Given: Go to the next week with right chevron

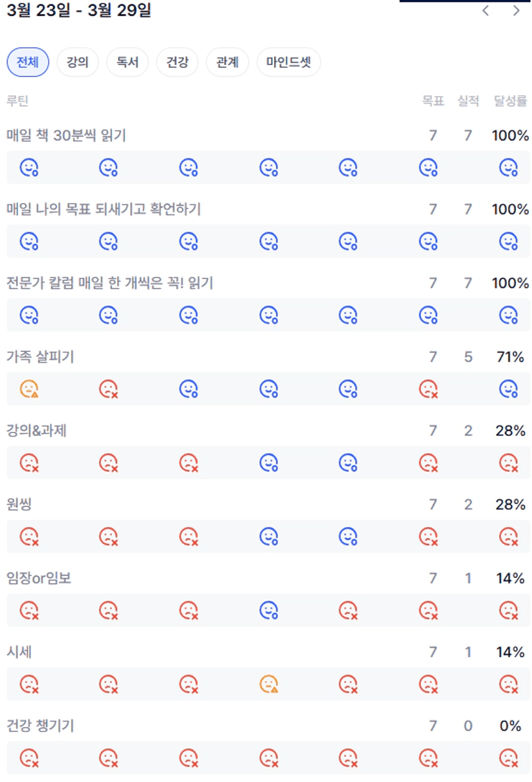Looking at the screenshot, I should tap(516, 11).
